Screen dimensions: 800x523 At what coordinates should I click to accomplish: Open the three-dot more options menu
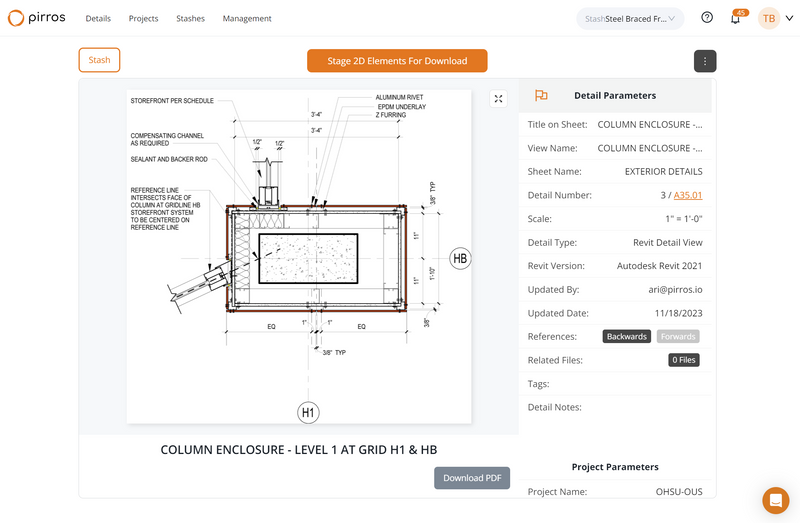click(705, 61)
